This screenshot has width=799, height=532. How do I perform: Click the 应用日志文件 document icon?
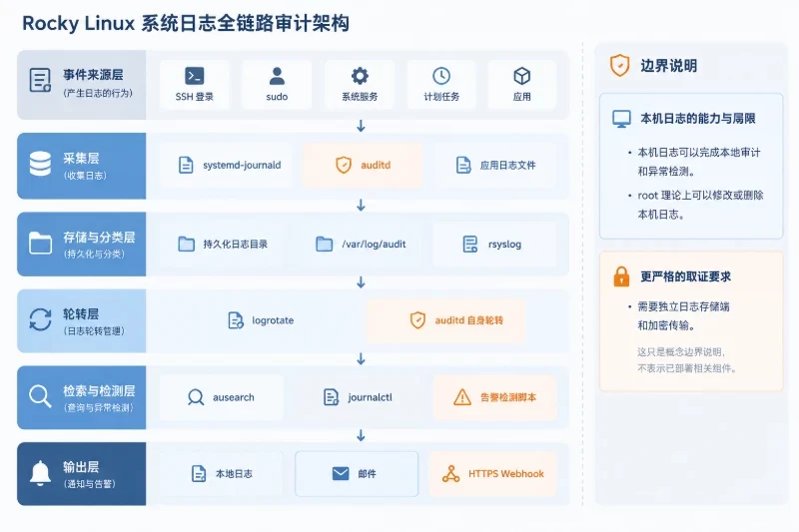(463, 165)
